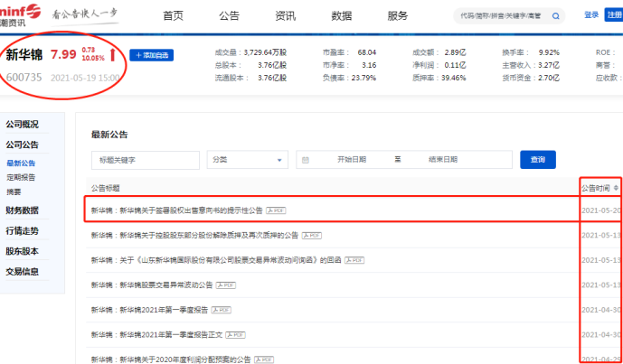
Task: Open 资讯 in top navigation
Action: coord(285,16)
